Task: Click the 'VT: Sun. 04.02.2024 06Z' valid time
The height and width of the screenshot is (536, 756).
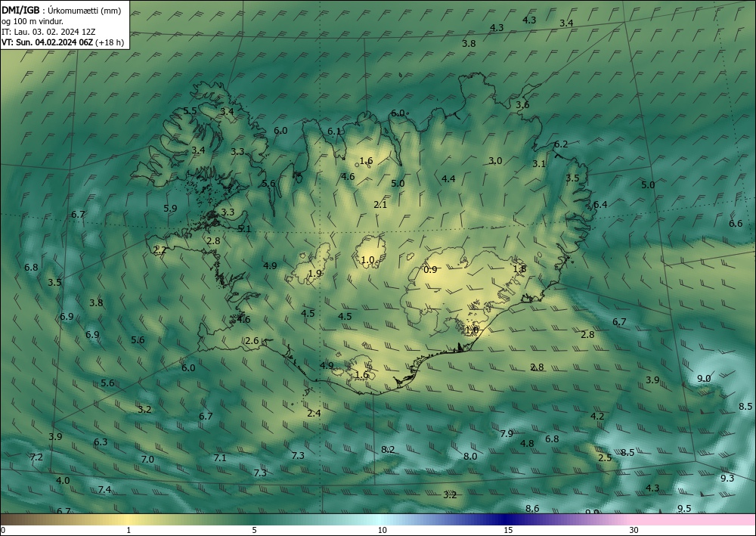Action: (x=47, y=42)
